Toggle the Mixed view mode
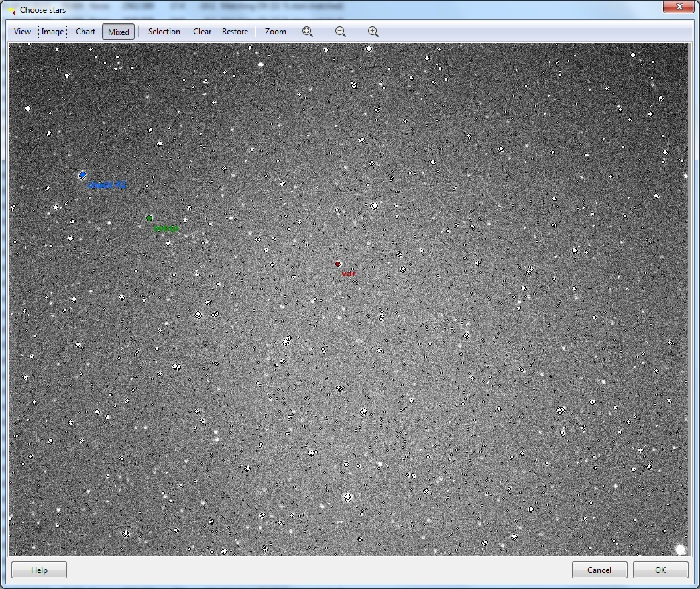The width and height of the screenshot is (700, 589). 118,32
